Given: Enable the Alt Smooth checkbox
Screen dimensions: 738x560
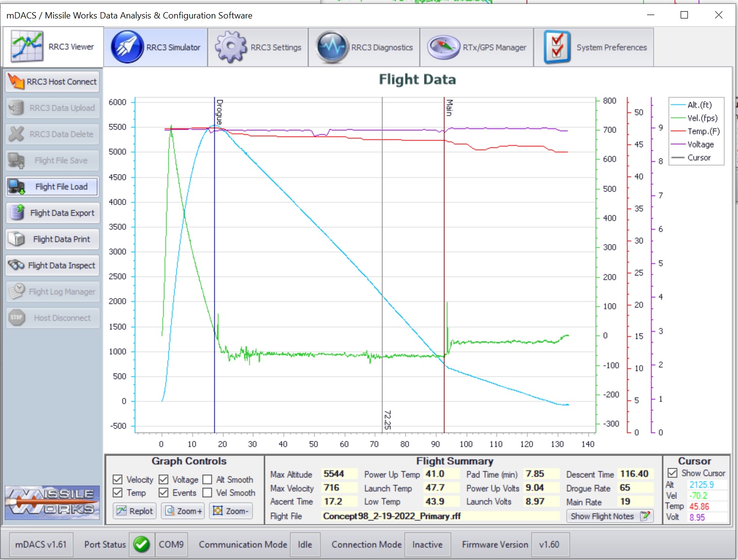Looking at the screenshot, I should (x=207, y=480).
